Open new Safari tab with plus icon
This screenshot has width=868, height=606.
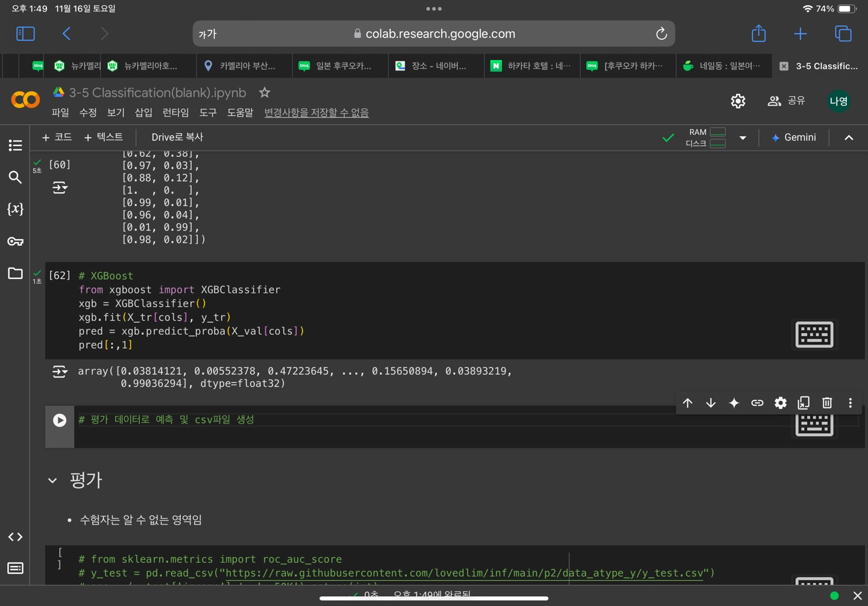pyautogui.click(x=800, y=34)
